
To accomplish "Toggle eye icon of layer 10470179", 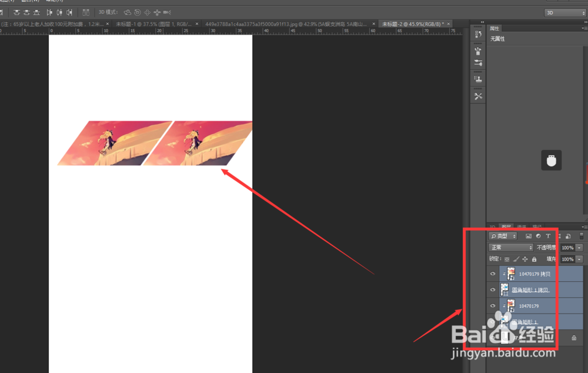I will click(493, 306).
